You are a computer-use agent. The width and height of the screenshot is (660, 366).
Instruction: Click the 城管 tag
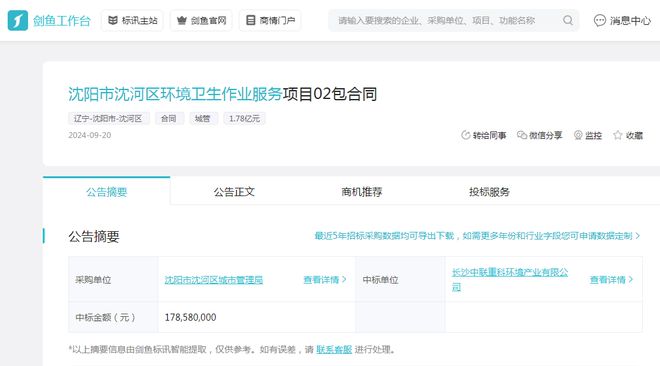coord(203,119)
